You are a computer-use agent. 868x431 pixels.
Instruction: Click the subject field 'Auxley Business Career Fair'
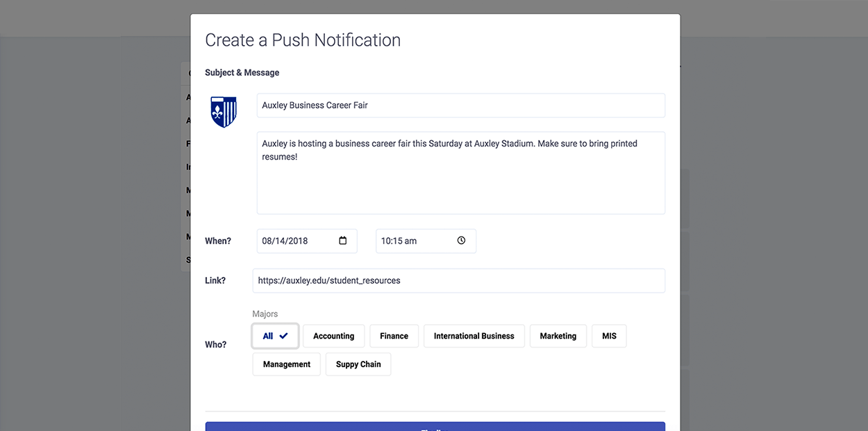pyautogui.click(x=461, y=105)
